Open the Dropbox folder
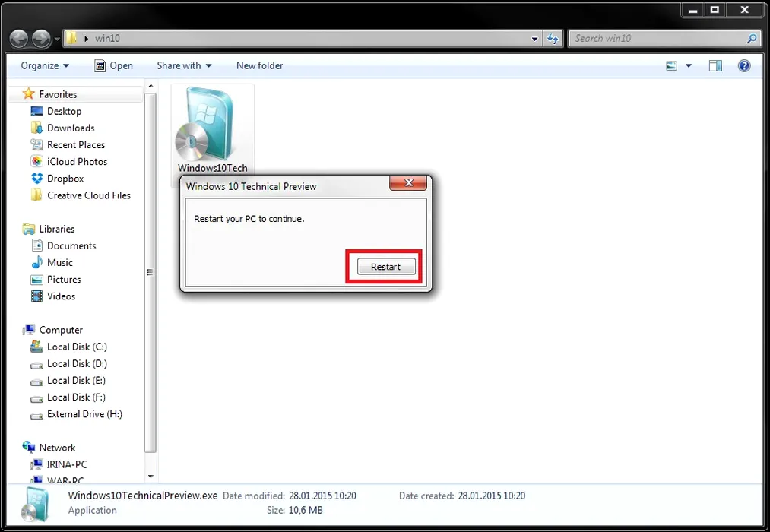Image resolution: width=770 pixels, height=532 pixels. [x=65, y=179]
